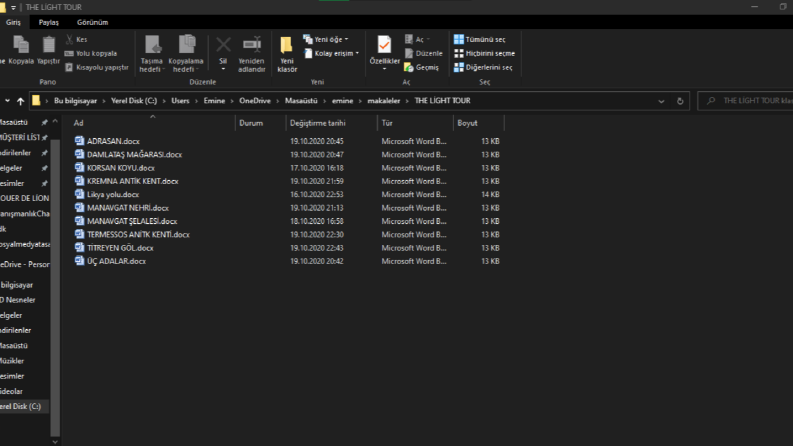Click the refresh icon beside address bar

[680, 101]
